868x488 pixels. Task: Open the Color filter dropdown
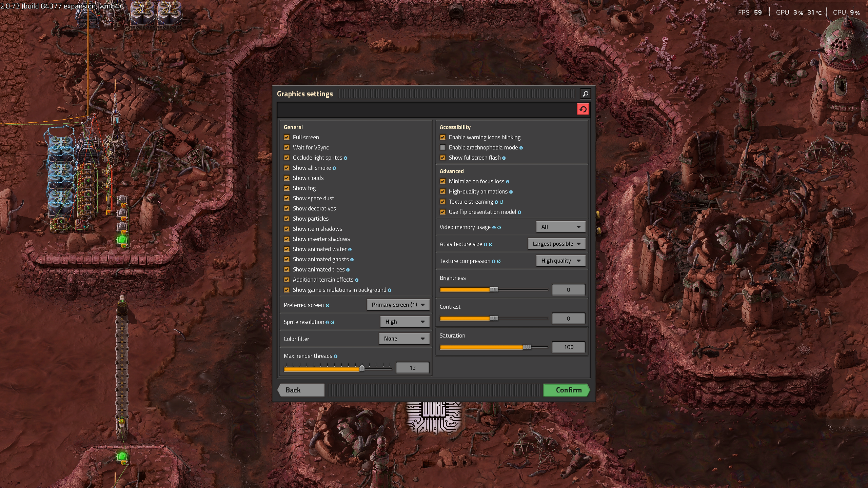(404, 339)
